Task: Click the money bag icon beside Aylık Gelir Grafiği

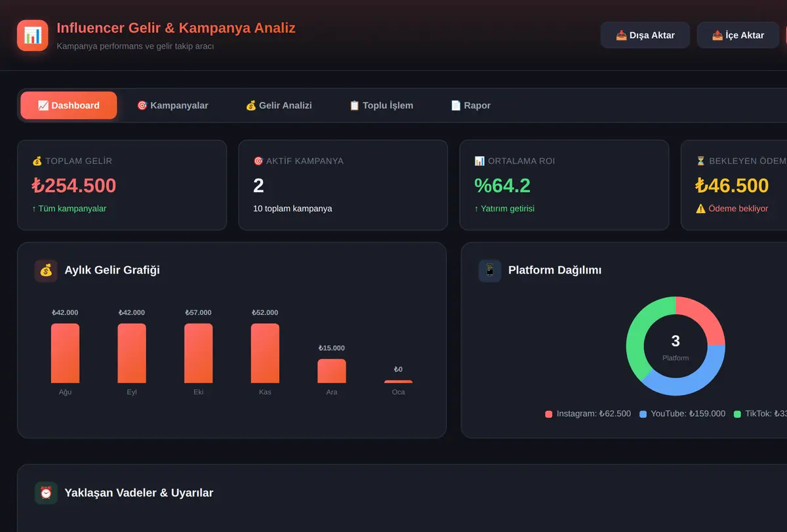Action: (46, 270)
